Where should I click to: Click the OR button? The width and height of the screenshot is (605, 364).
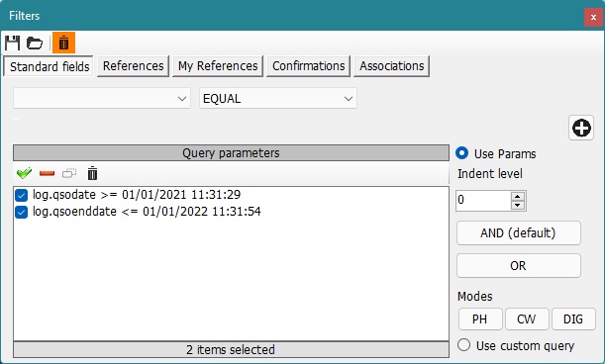point(519,266)
